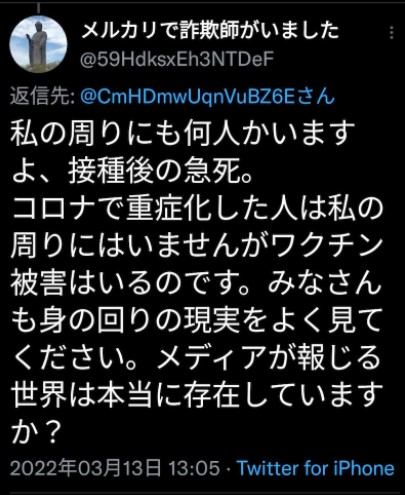The image size is (405, 495).
Task: Click the divider line below the timestamp
Action: pyautogui.click(x=202, y=492)
